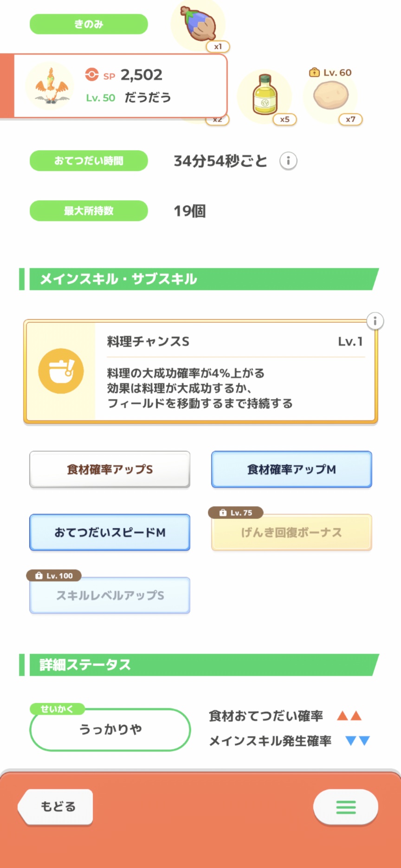
Task: Tap the 料理チャンスS cooking pot icon
Action: click(61, 371)
